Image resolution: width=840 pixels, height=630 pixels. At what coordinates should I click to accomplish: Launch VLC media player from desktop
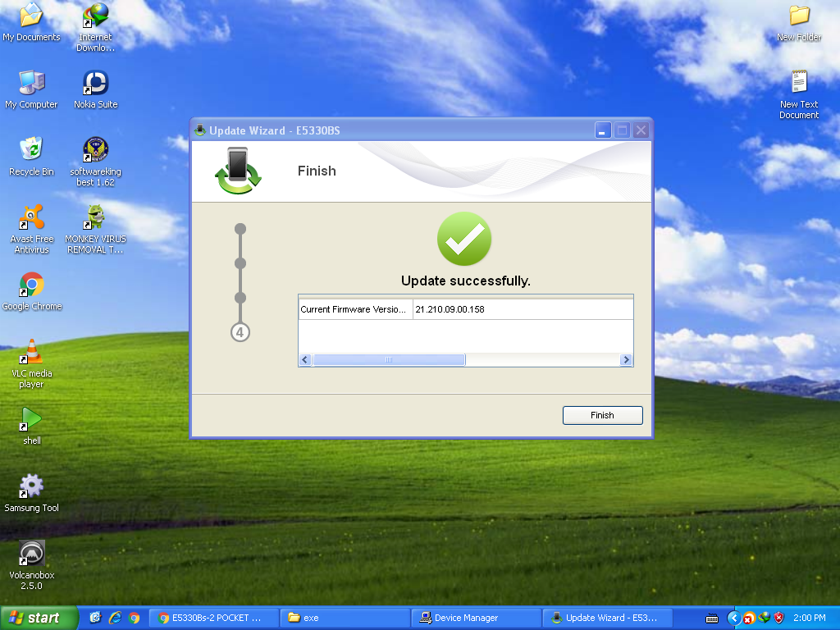pos(31,353)
